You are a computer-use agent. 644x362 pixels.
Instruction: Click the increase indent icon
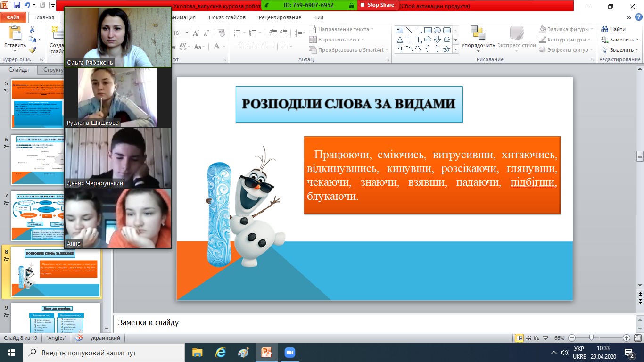coord(282,33)
